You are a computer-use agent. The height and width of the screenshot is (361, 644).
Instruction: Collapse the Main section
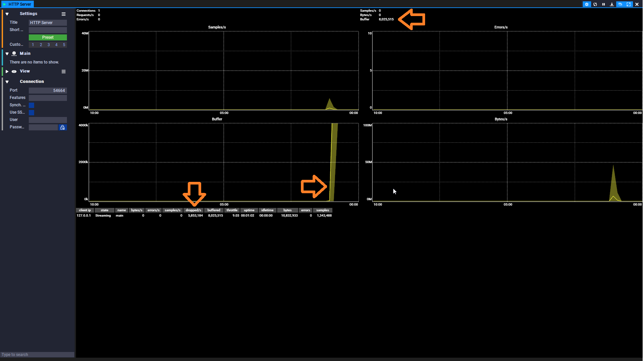coord(7,54)
